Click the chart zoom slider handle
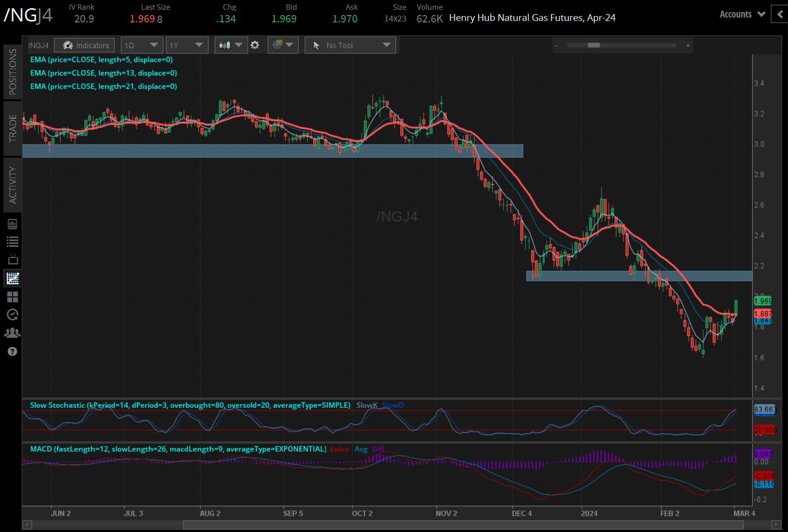The width and height of the screenshot is (788, 532). tap(594, 45)
